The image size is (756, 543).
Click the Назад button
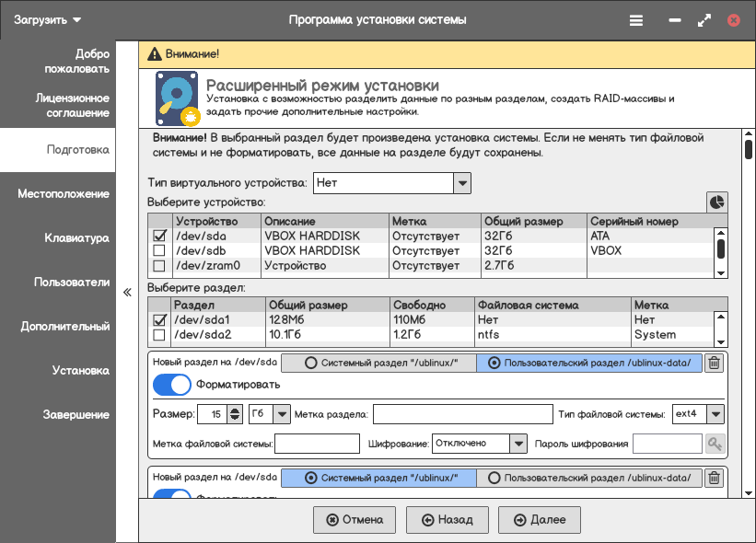(447, 520)
